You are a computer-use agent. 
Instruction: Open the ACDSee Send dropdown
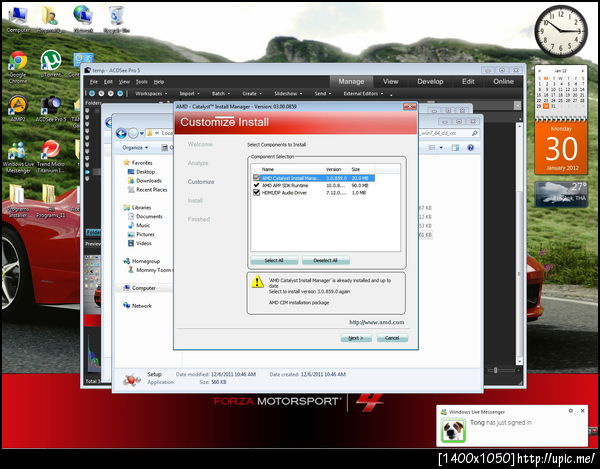pyautogui.click(x=323, y=93)
